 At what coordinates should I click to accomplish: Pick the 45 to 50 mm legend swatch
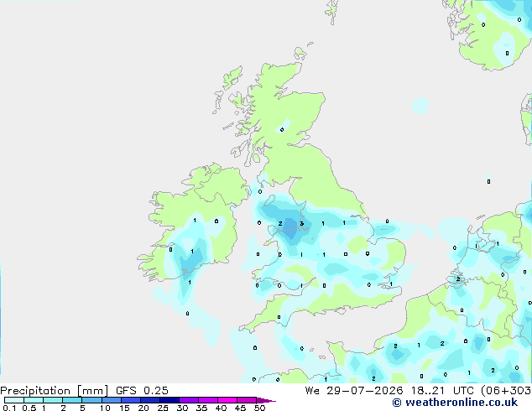[x=247, y=400]
